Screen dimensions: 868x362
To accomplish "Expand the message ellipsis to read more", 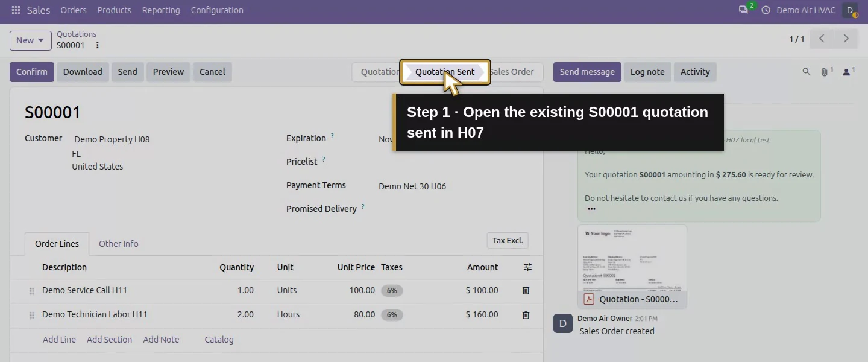I will 591,209.
